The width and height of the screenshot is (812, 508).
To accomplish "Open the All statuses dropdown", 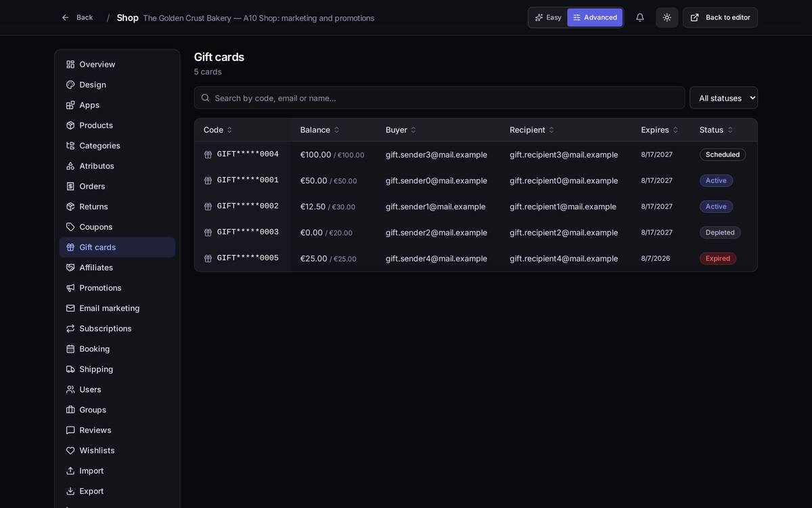I will pyautogui.click(x=723, y=98).
